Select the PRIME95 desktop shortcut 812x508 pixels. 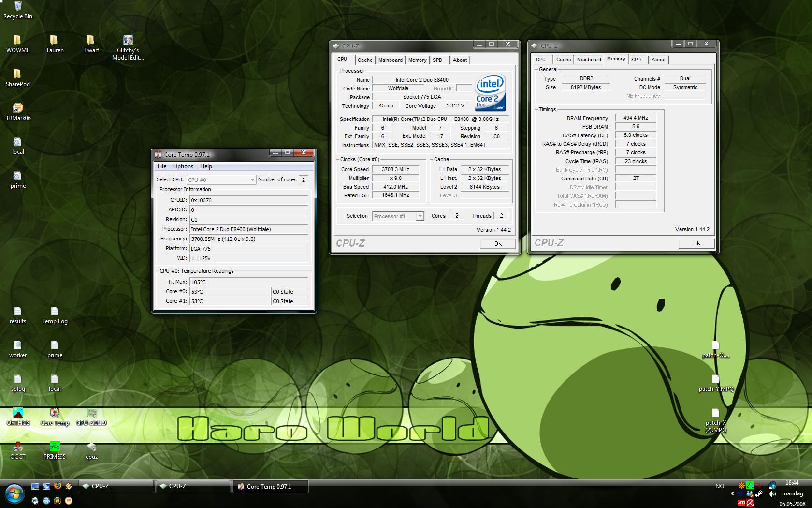click(x=55, y=450)
